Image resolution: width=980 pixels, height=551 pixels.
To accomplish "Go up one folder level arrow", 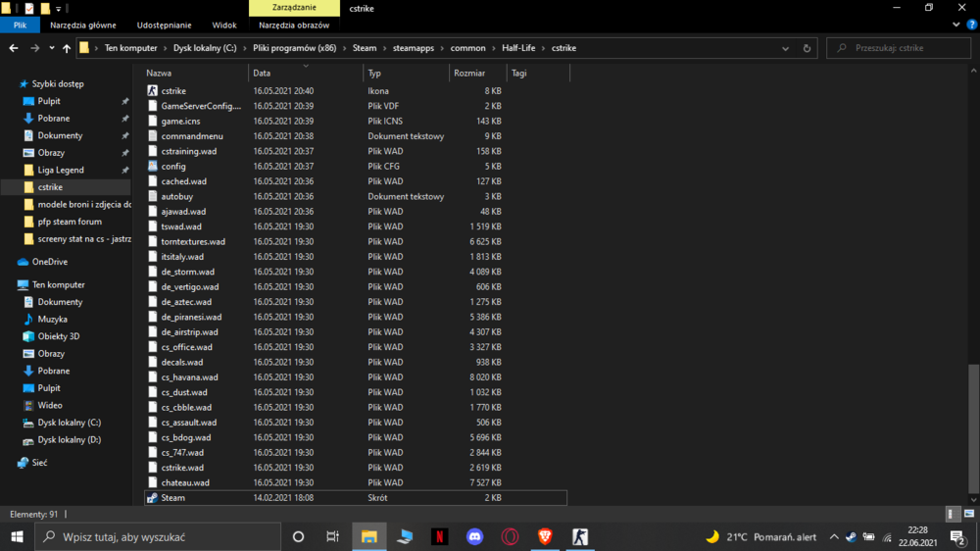I will tap(67, 48).
